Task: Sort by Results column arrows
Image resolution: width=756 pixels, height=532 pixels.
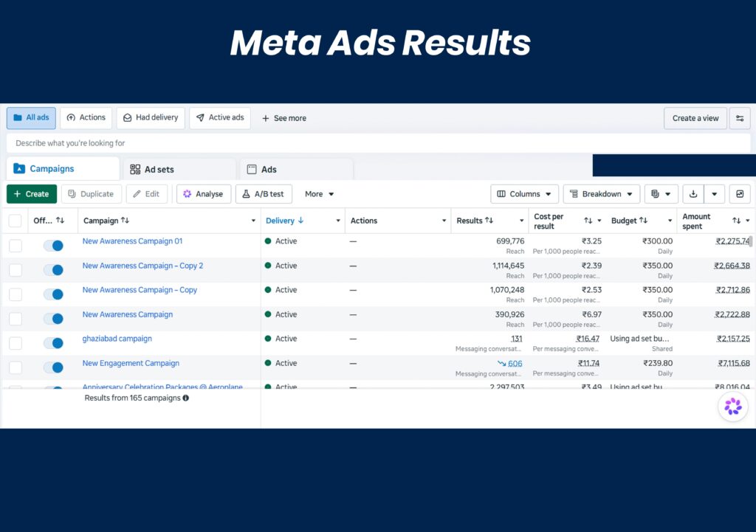Action: coord(489,220)
